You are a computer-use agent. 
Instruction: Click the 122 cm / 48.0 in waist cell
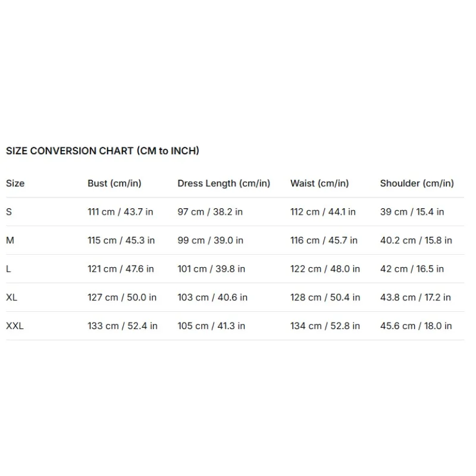pyautogui.click(x=325, y=269)
